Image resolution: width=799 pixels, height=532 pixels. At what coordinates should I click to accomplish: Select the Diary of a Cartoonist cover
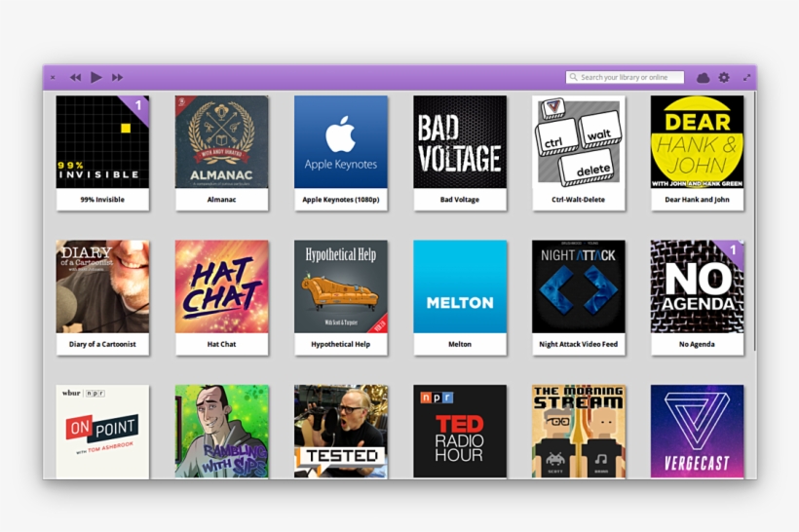102,286
